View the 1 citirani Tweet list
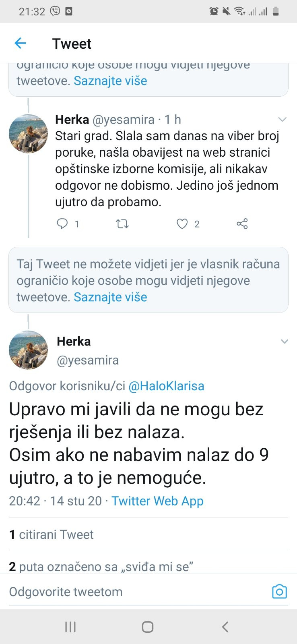Image resolution: width=297 pixels, height=644 pixels. point(52,534)
